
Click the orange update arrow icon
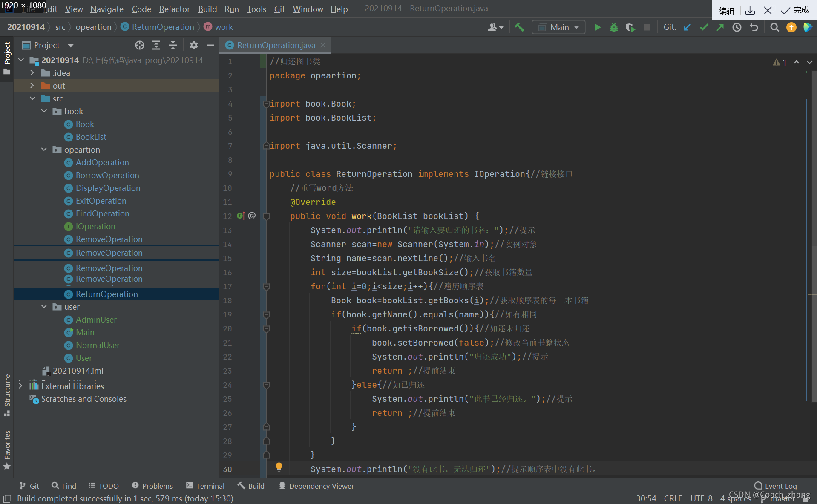[x=791, y=27]
